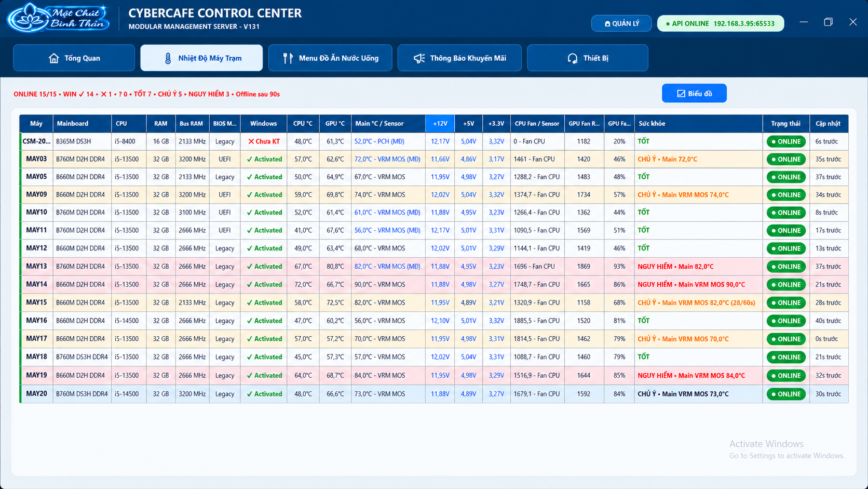This screenshot has height=489, width=868.
Task: Select MAY20 row health warning text
Action: [683, 394]
